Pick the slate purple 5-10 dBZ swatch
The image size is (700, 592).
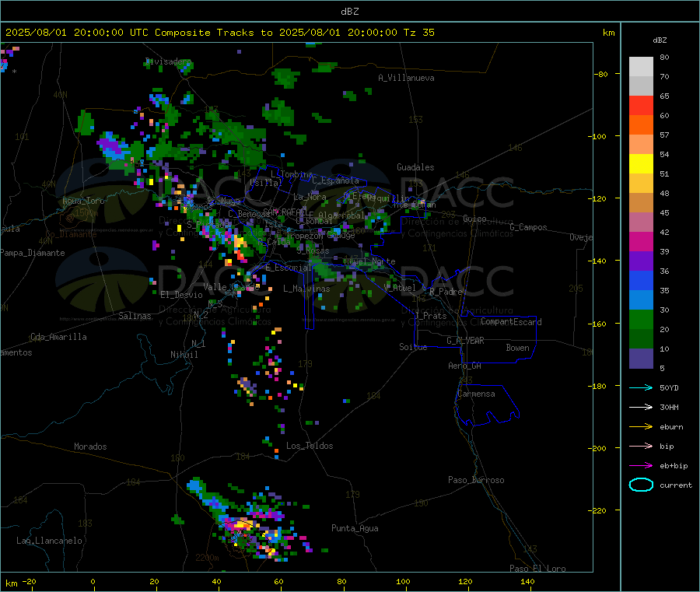click(x=641, y=359)
